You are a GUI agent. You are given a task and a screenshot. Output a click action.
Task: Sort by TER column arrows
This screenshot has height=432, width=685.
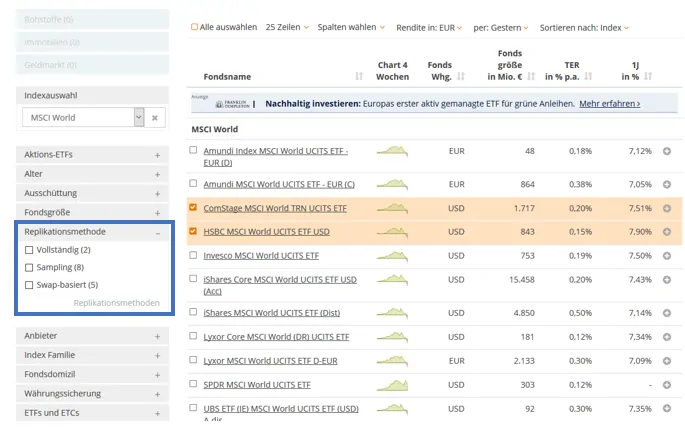[x=588, y=76]
